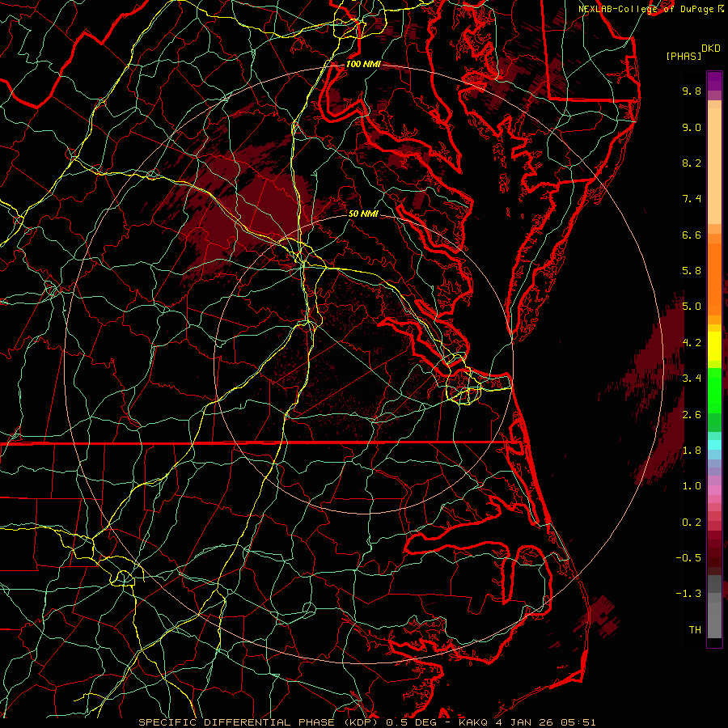Click the 1.0 scale value
The width and height of the screenshot is (728, 728).
pos(692,486)
